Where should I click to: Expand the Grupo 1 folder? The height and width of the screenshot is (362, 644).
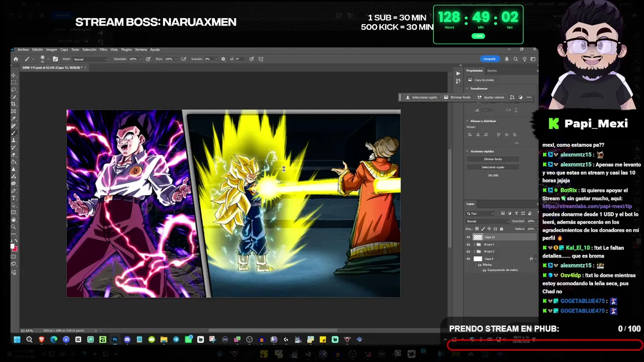tap(474, 244)
